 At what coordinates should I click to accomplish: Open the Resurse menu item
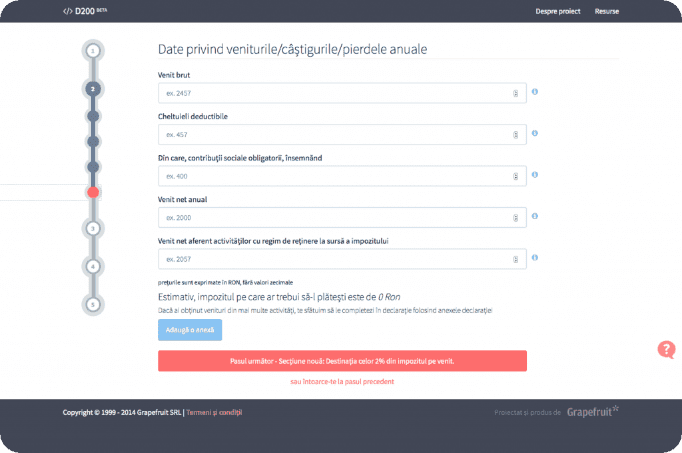pyautogui.click(x=606, y=11)
